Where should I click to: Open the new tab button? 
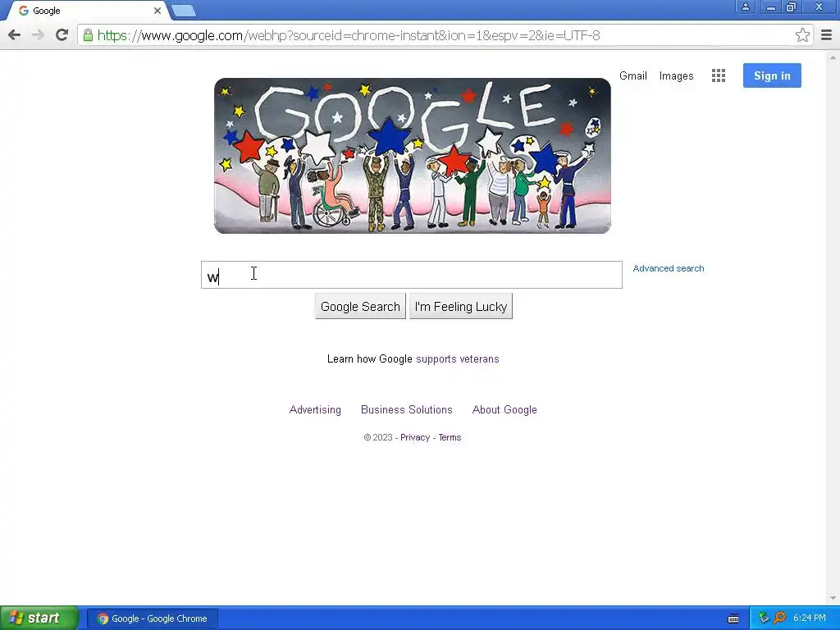coord(183,11)
